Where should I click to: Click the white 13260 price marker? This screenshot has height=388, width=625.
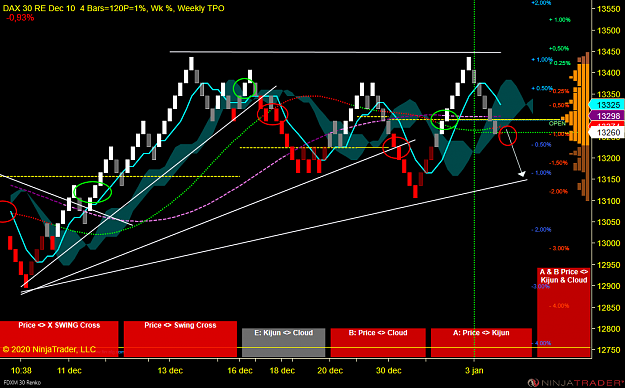(608, 133)
